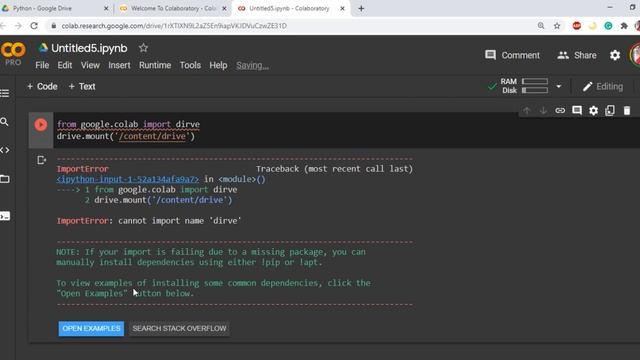Add a new Code cell
This screenshot has height=360, width=640.
click(x=42, y=87)
